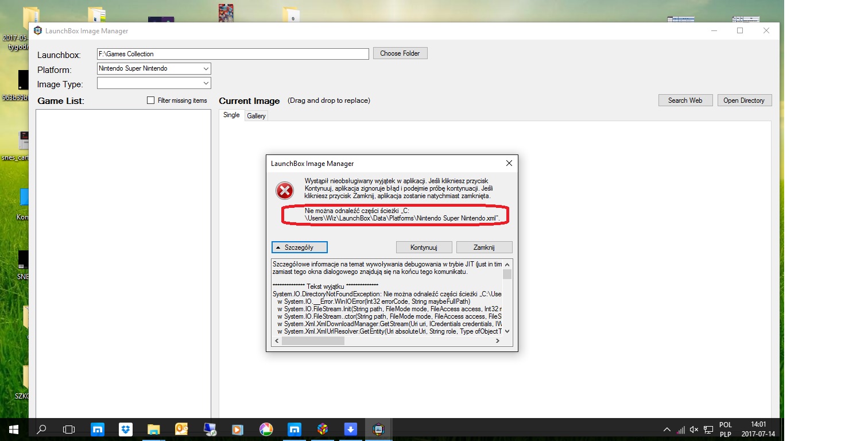Maximize the LaunchBox Image Manager window

(x=740, y=31)
